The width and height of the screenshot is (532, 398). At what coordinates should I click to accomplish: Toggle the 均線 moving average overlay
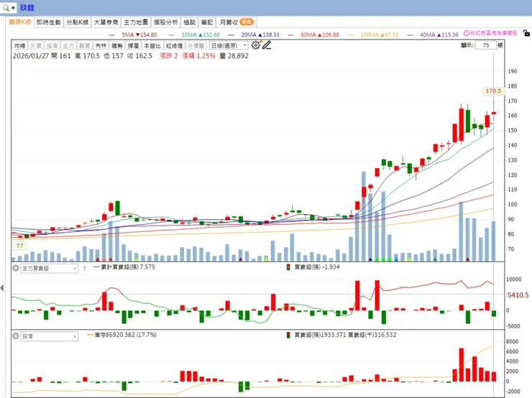(19, 45)
